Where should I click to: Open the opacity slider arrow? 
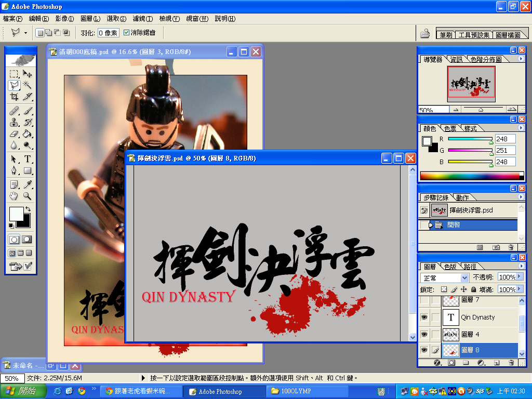[519, 277]
